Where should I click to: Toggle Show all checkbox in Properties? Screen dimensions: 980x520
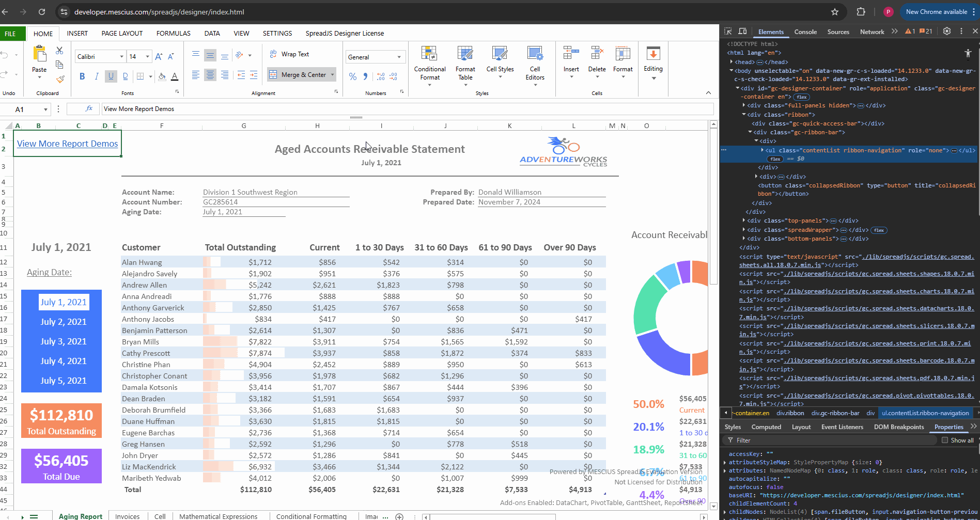(x=945, y=440)
